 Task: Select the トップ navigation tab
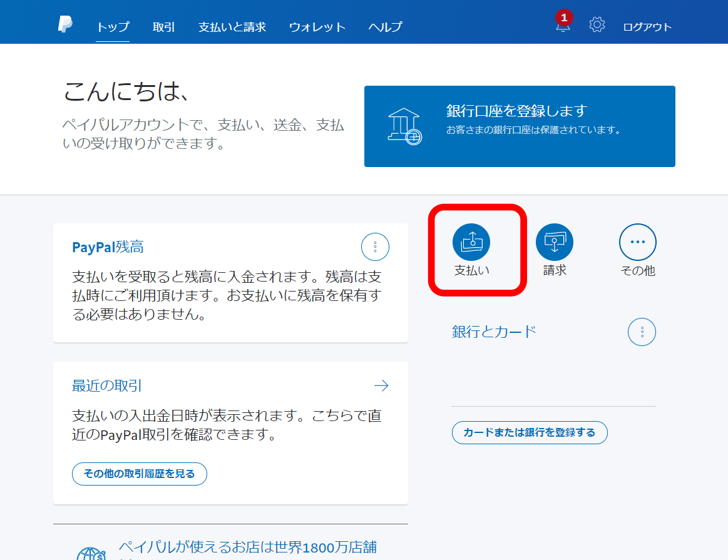pyautogui.click(x=113, y=27)
